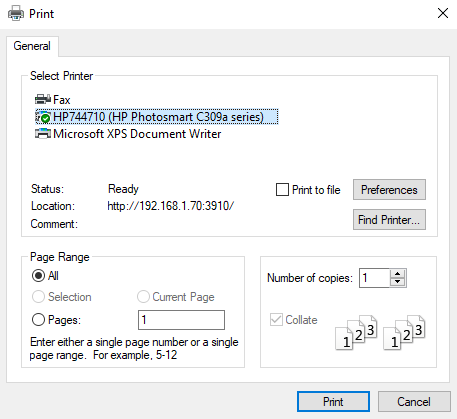Select the Fax printer icon

tap(43, 99)
